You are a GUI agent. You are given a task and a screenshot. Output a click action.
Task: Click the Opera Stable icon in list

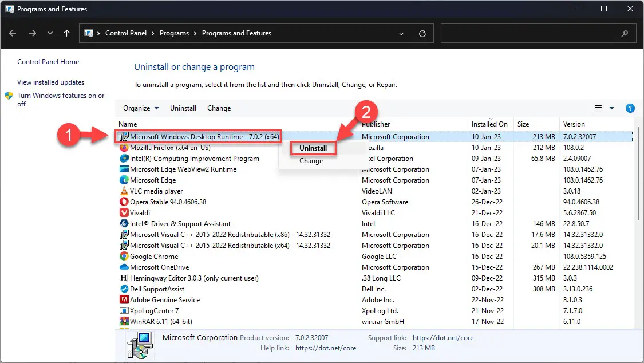tap(124, 202)
